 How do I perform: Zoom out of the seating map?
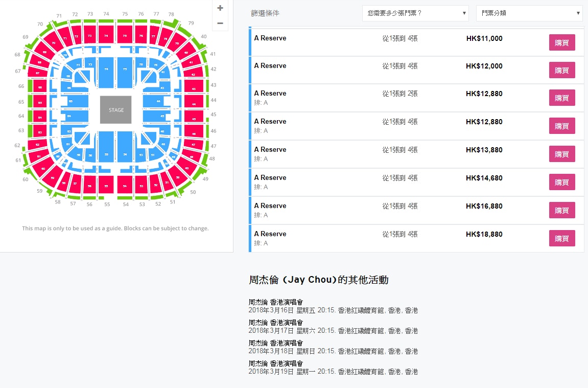click(x=220, y=24)
